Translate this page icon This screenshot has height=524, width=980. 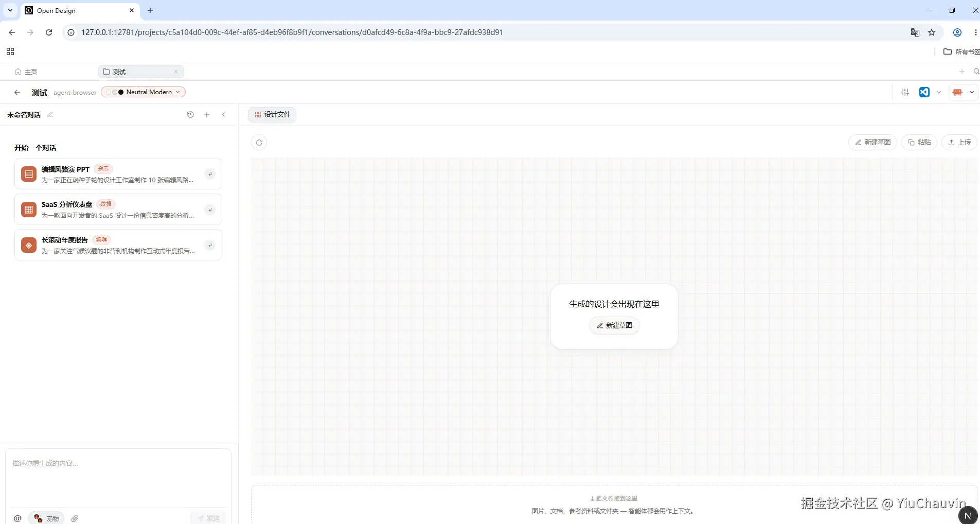[915, 32]
